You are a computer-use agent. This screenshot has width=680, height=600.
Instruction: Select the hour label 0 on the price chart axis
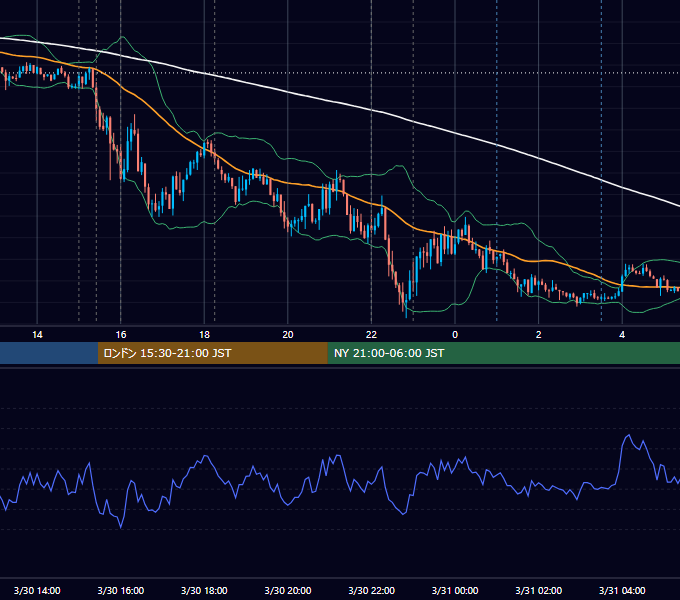(455, 335)
